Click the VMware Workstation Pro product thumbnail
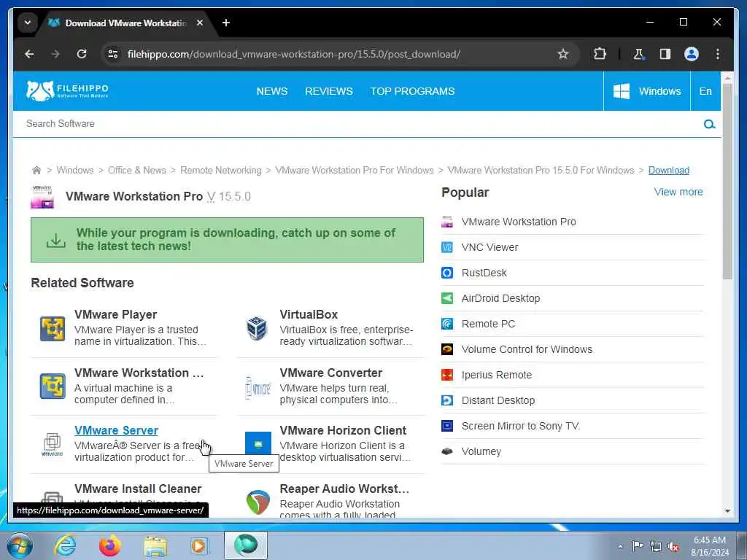This screenshot has height=560, width=747. point(42,197)
